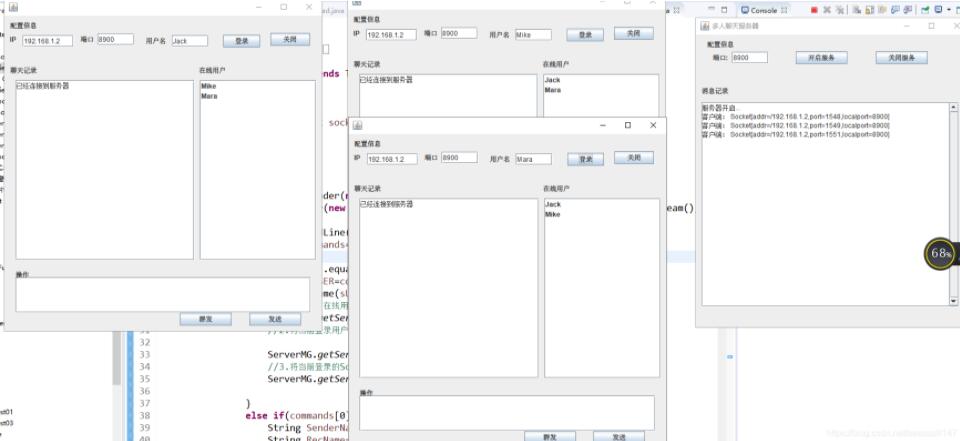Terminate the running program in Console toolbar
The height and width of the screenshot is (441, 960).
coord(814,10)
